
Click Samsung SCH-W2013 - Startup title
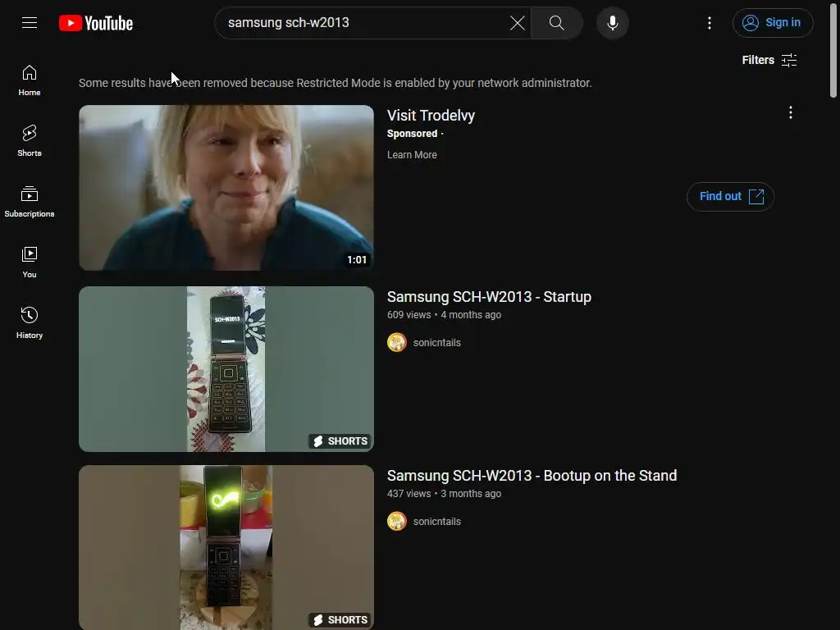489,297
